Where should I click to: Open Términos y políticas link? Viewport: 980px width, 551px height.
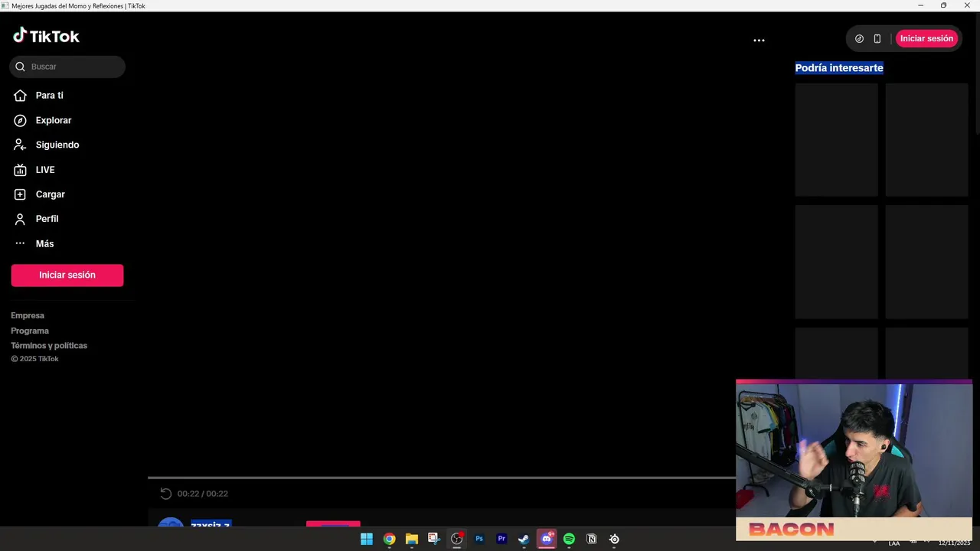[x=49, y=345]
